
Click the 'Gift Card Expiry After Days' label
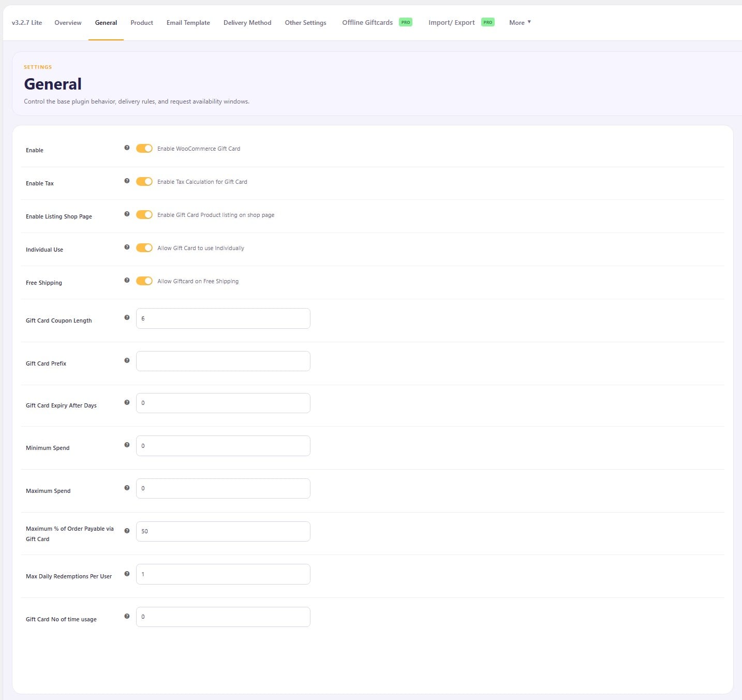(61, 405)
